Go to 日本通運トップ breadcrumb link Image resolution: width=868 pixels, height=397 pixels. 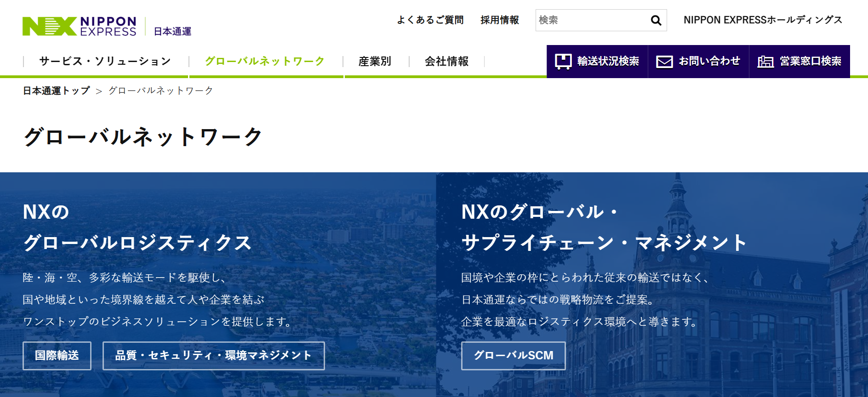(57, 91)
